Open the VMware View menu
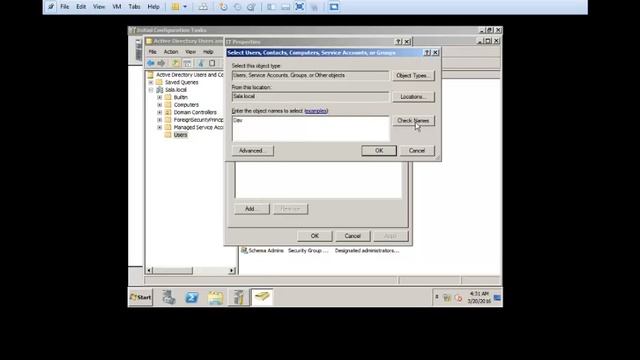640x360 pixels. pos(99,7)
